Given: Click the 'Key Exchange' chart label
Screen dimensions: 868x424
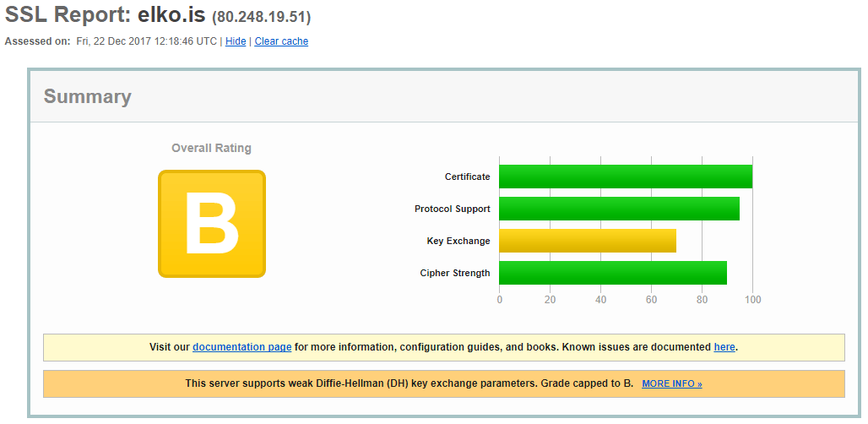Looking at the screenshot, I should (x=458, y=241).
